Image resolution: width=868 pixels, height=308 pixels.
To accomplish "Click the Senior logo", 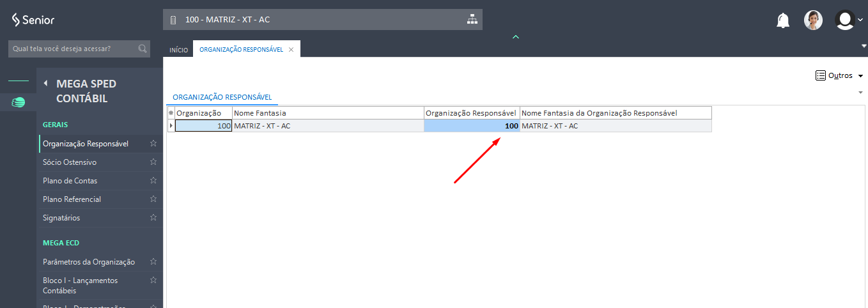I will click(x=33, y=20).
